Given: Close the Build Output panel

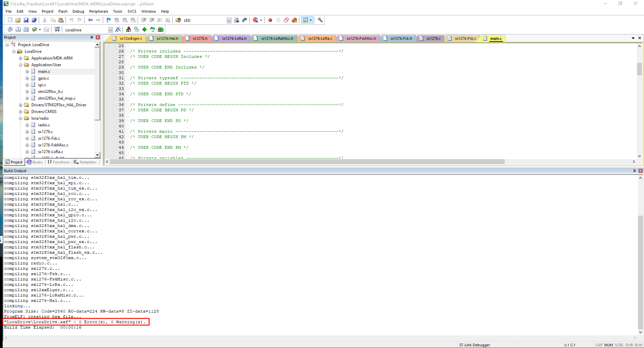Looking at the screenshot, I should pos(640,171).
